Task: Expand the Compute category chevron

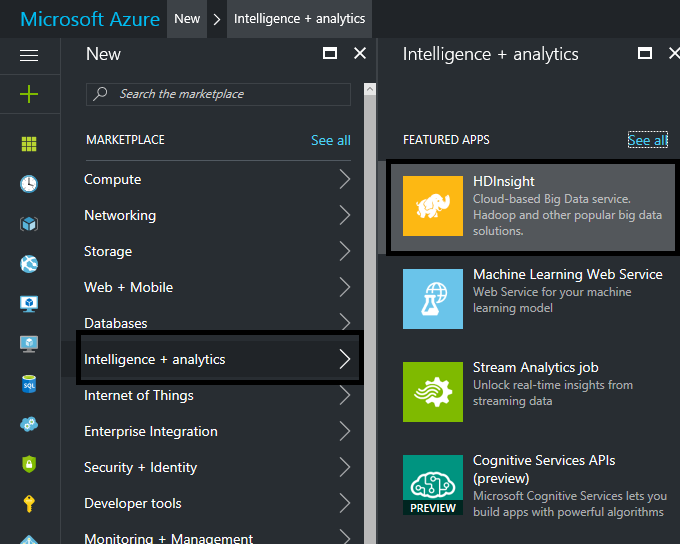Action: point(344,180)
